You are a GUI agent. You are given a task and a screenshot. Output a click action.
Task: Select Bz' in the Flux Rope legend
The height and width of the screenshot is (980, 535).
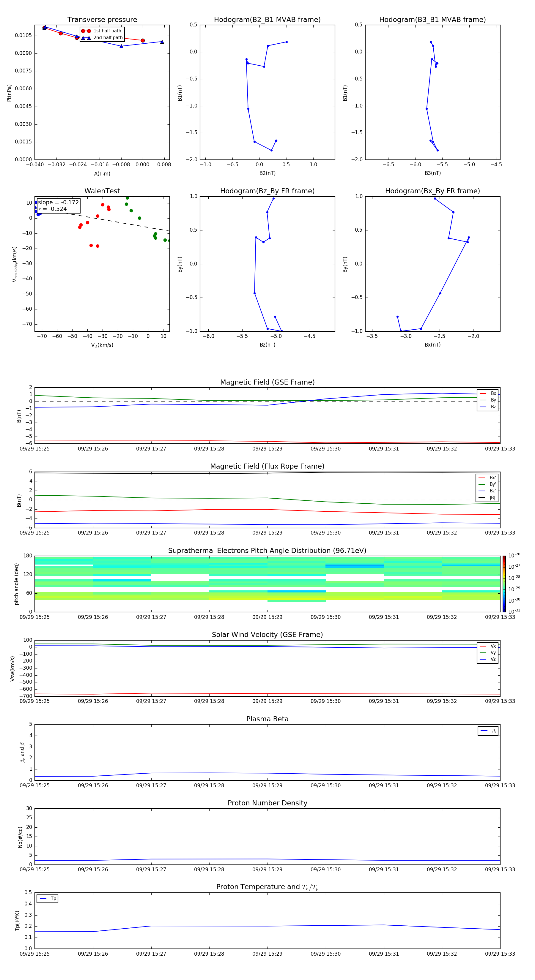click(487, 491)
